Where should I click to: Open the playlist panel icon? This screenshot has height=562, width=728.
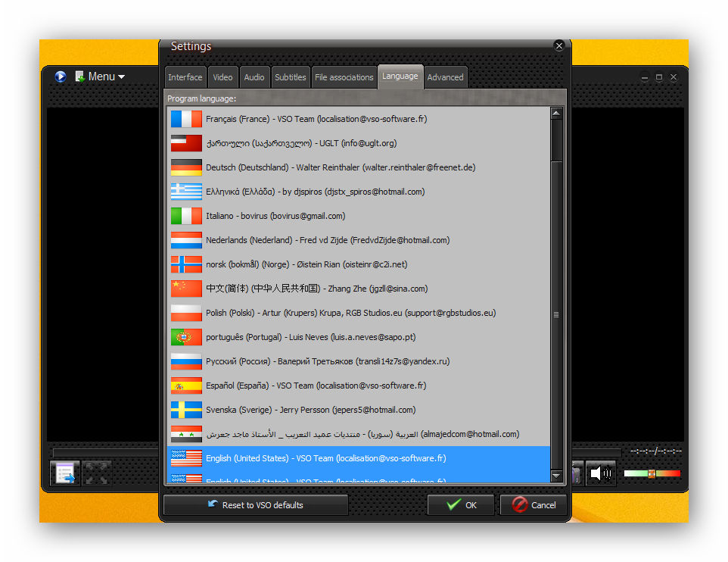pyautogui.click(x=65, y=473)
